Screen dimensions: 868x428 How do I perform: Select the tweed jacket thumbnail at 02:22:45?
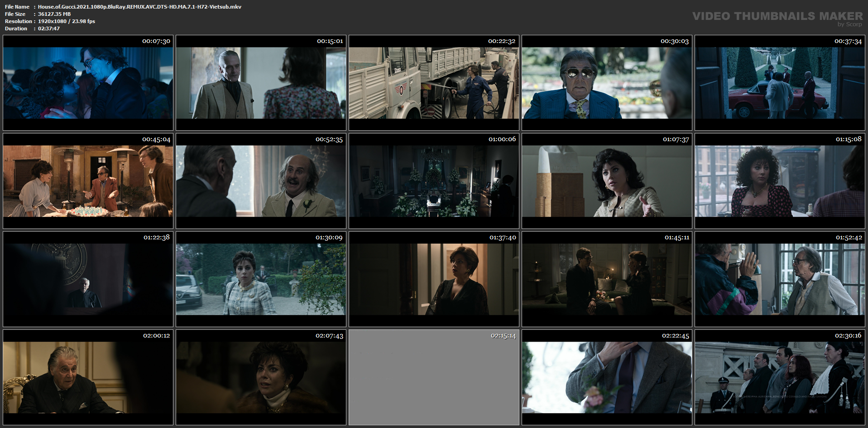coord(607,377)
